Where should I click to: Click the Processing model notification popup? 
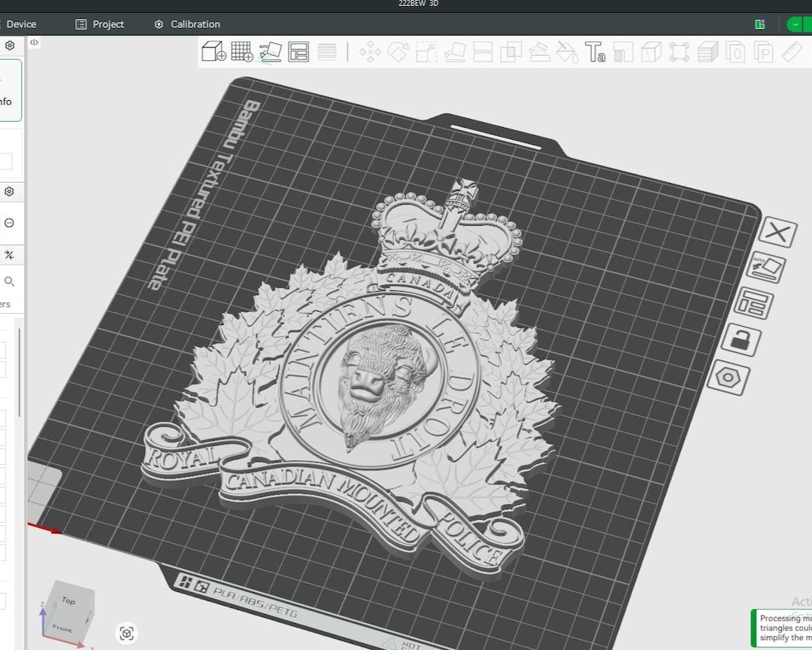tap(781, 627)
